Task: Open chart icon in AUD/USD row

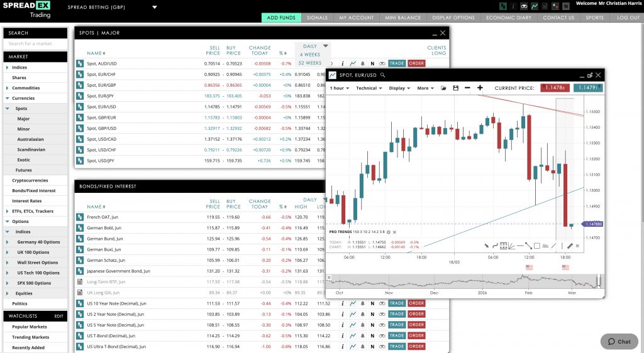Action: click(x=353, y=63)
